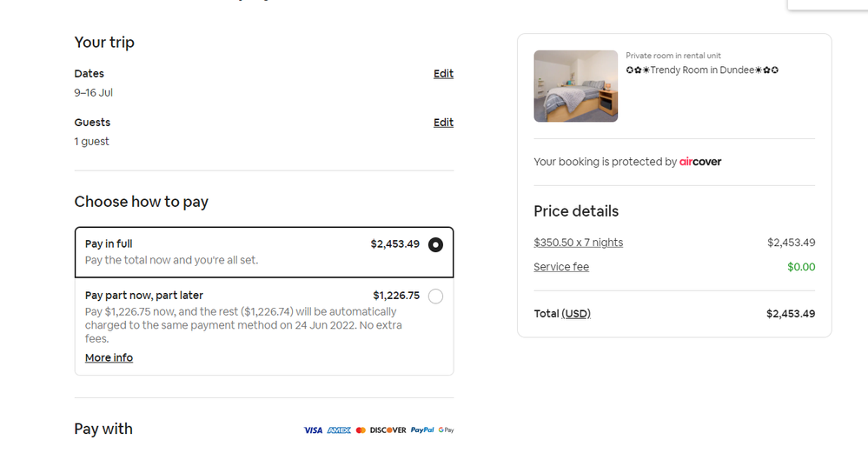Screen dimensions: 868x453
Task: Click the Mastercard logo icon
Action: (361, 430)
